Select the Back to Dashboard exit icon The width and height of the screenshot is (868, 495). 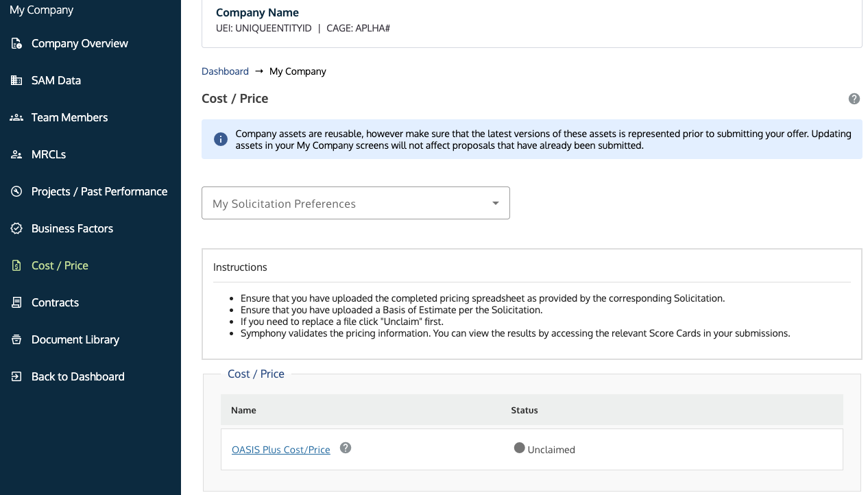click(16, 376)
